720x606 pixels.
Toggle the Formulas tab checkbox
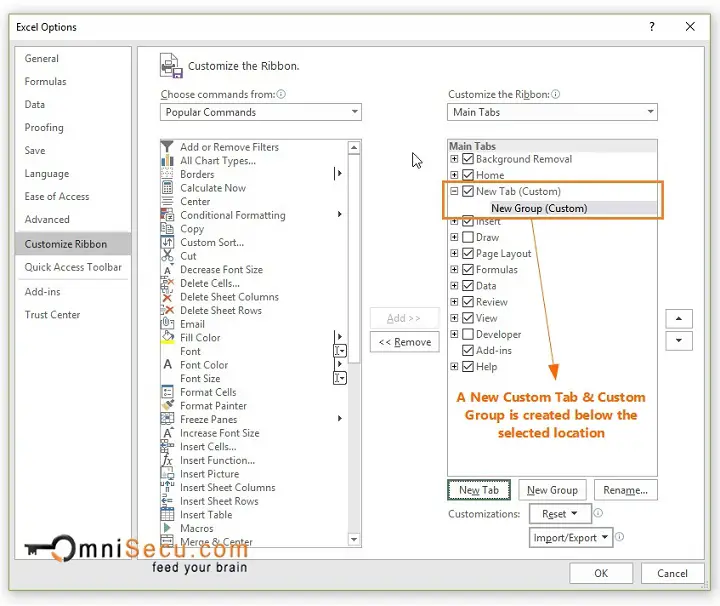click(467, 269)
